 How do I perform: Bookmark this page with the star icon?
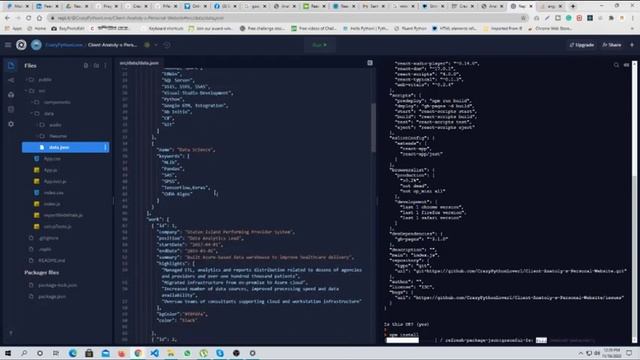[523, 18]
